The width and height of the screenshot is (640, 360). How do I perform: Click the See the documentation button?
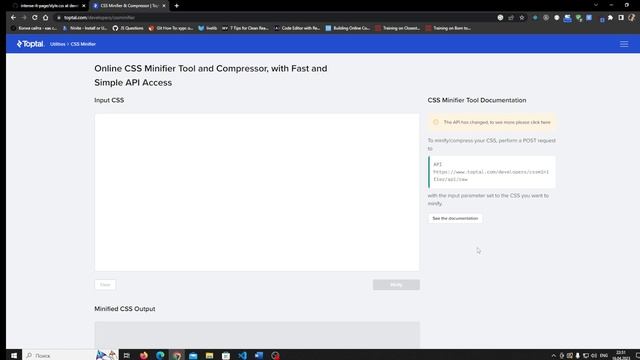click(x=455, y=218)
